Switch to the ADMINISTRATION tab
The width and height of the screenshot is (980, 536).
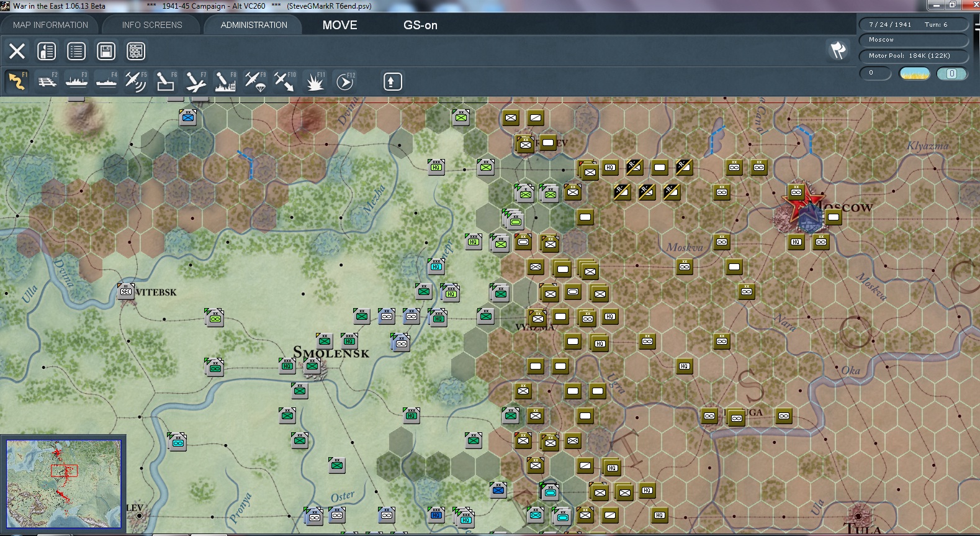coord(254,25)
